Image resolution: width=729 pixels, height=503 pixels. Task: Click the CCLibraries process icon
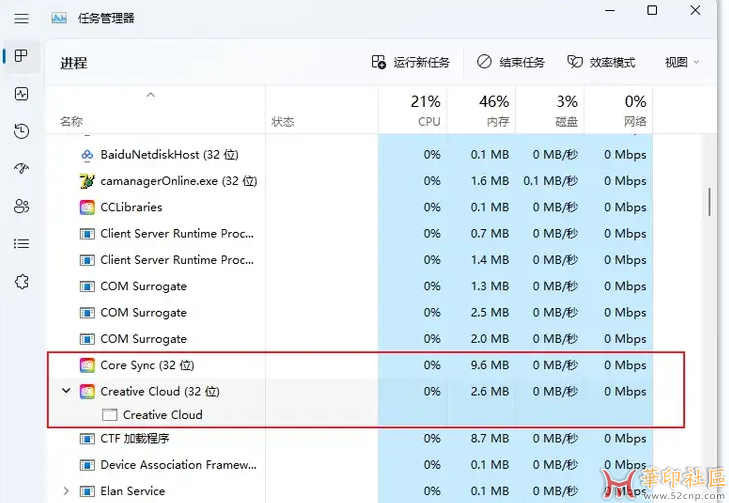coord(87,207)
